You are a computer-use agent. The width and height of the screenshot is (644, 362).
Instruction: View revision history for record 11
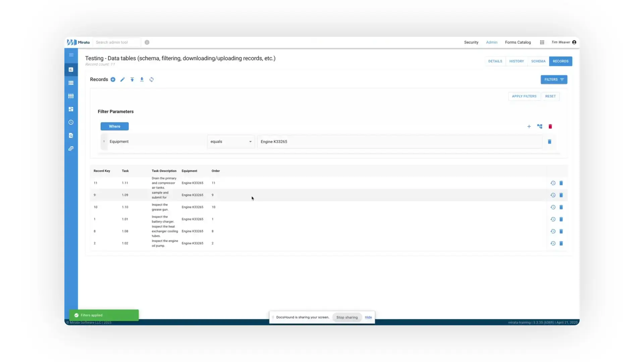(x=553, y=183)
